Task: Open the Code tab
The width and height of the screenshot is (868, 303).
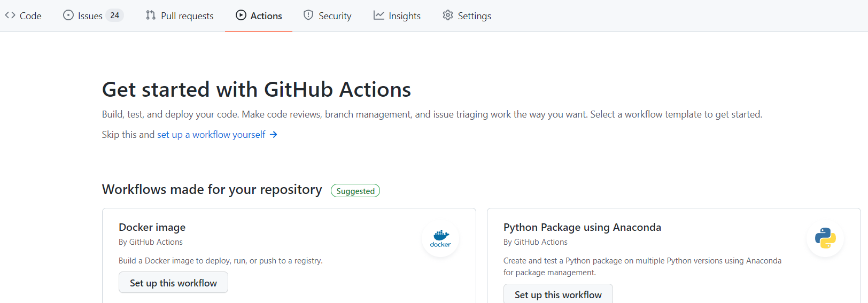Action: (23, 16)
